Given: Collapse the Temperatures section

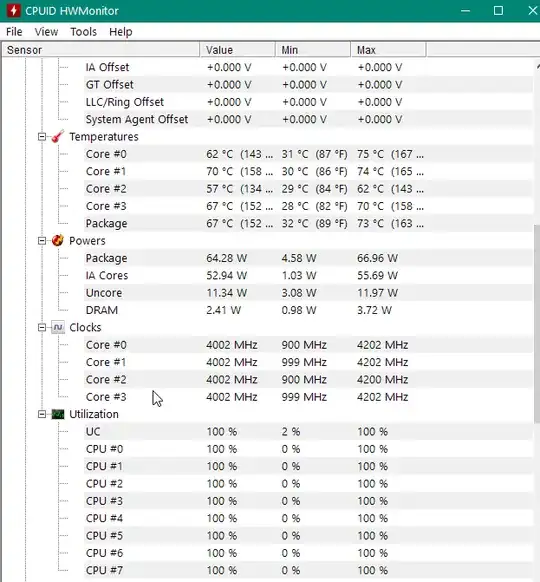Looking at the screenshot, I should coord(42,137).
